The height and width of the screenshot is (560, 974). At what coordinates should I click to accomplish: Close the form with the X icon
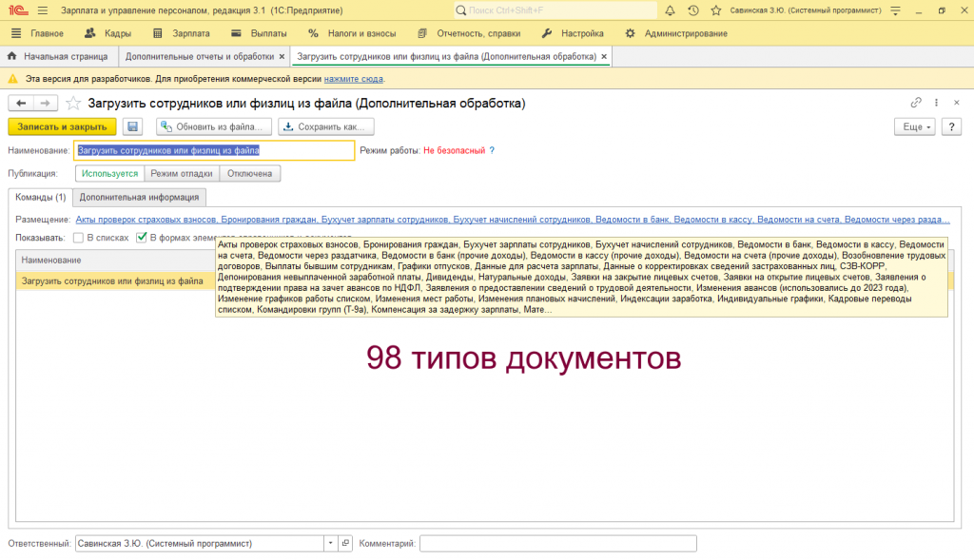click(957, 103)
